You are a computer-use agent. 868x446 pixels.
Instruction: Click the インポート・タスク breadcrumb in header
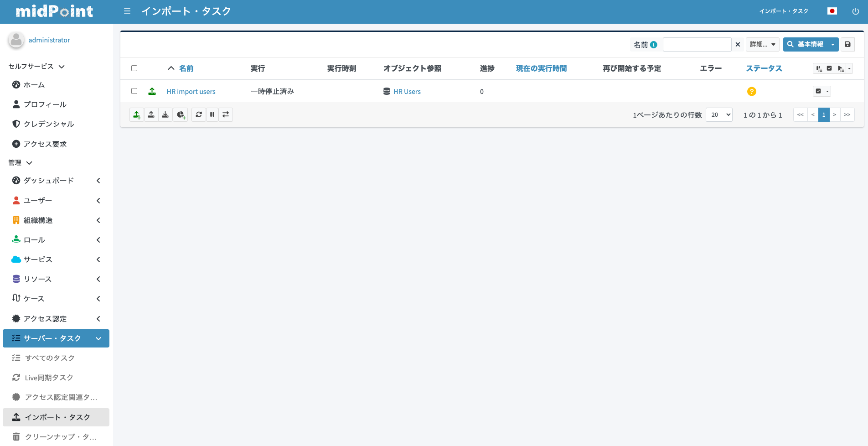784,11
